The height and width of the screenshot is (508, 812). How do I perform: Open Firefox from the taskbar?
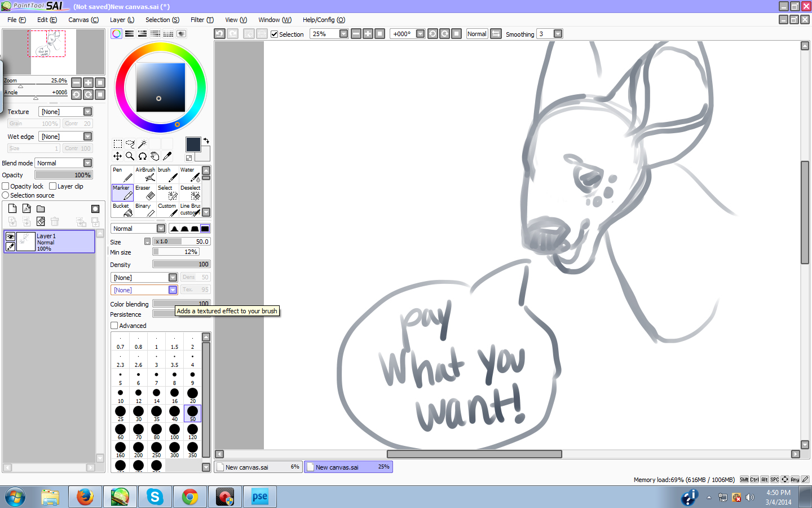tap(85, 497)
